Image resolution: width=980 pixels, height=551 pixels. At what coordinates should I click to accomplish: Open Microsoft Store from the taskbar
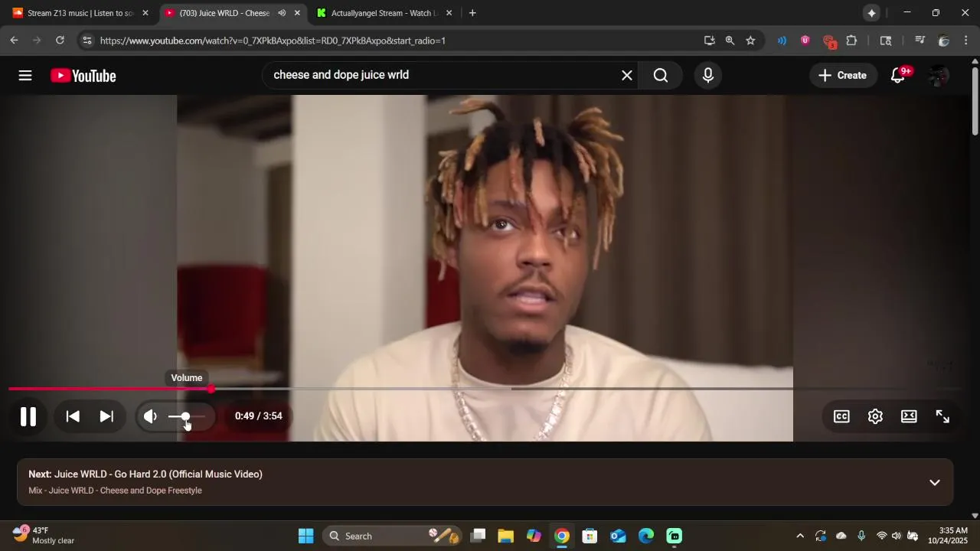590,536
